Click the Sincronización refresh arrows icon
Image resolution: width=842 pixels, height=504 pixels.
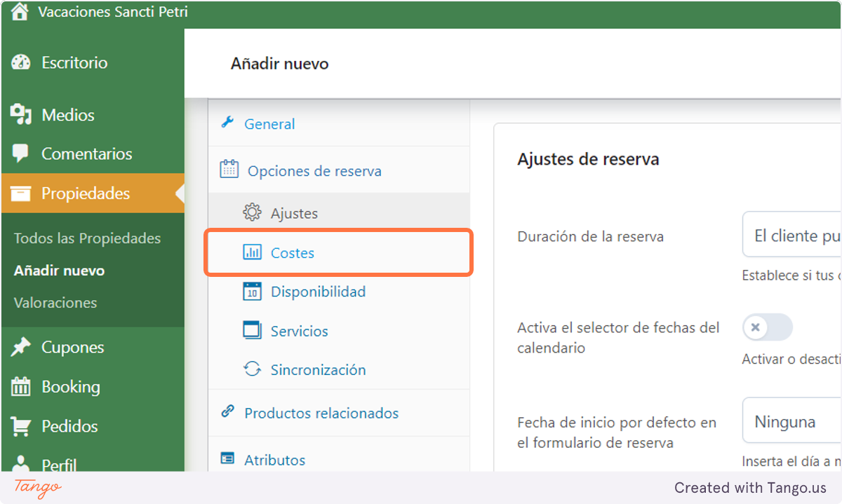252,369
